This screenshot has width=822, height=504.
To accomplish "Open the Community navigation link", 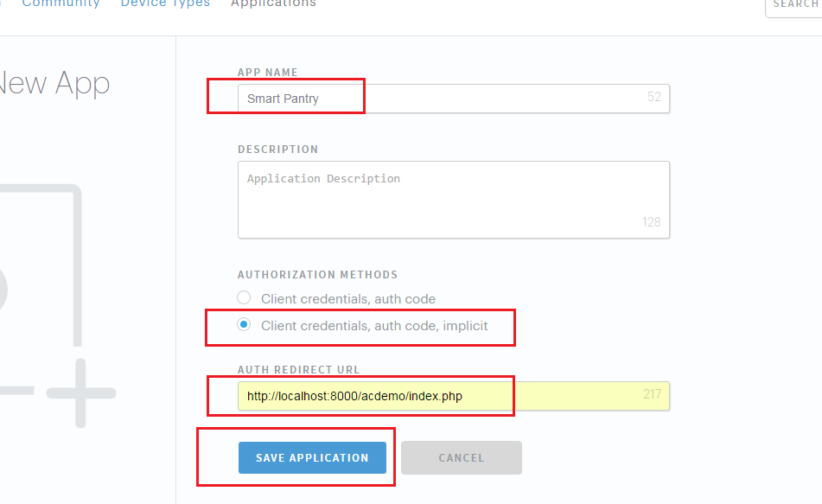I will click(x=61, y=4).
